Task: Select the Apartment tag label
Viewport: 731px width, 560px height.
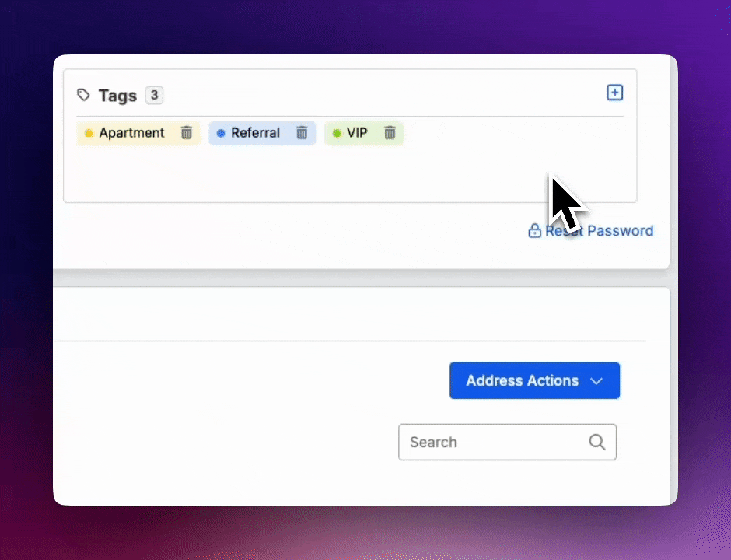Action: [x=131, y=133]
